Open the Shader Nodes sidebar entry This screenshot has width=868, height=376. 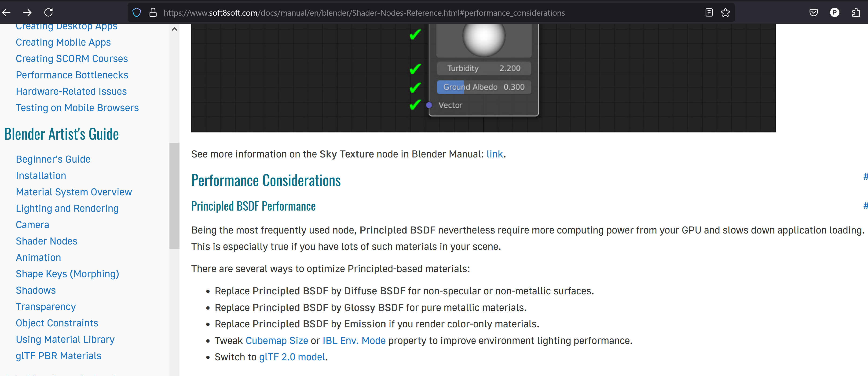[47, 241]
